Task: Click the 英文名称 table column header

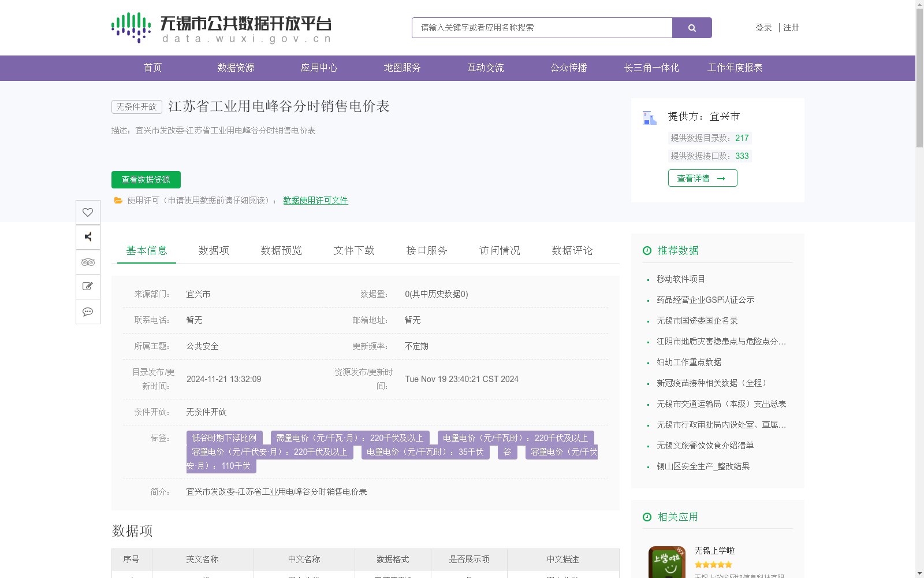Action: click(202, 560)
